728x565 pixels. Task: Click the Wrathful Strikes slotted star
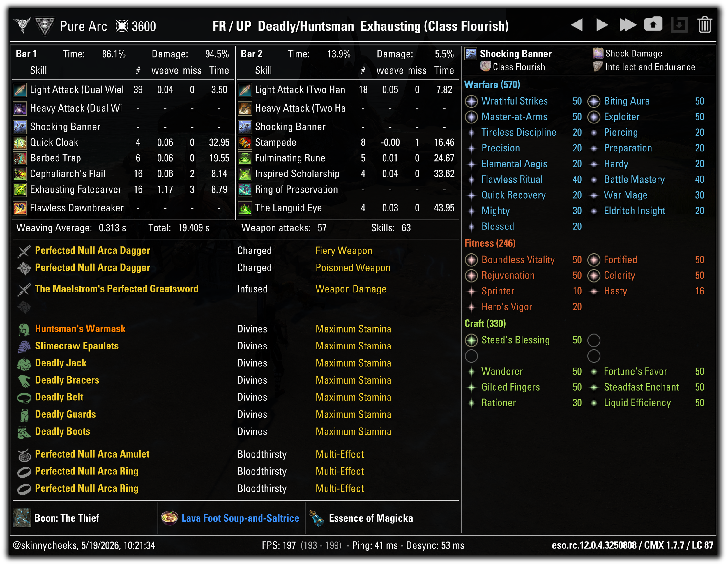click(471, 101)
